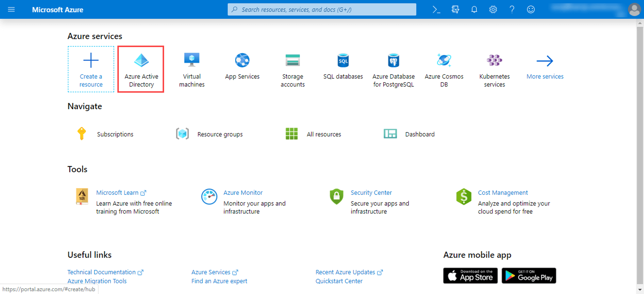The height and width of the screenshot is (294, 644).
Task: Open the Resource groups navigation label
Action: point(220,134)
